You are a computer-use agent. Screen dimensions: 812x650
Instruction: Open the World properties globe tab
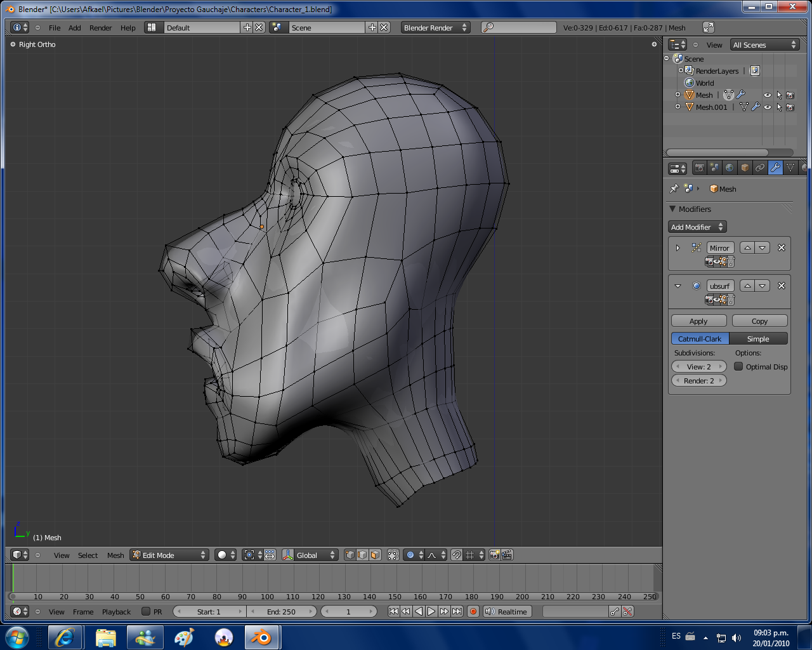tap(730, 168)
